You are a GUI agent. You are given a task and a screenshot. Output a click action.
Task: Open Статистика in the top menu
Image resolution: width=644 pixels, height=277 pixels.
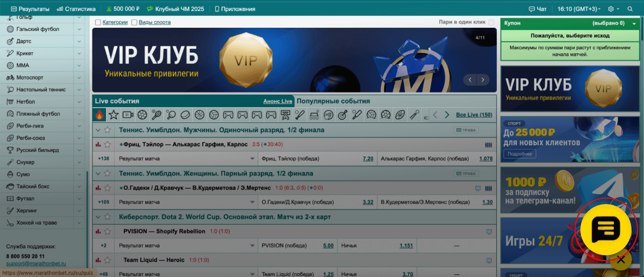tap(77, 9)
